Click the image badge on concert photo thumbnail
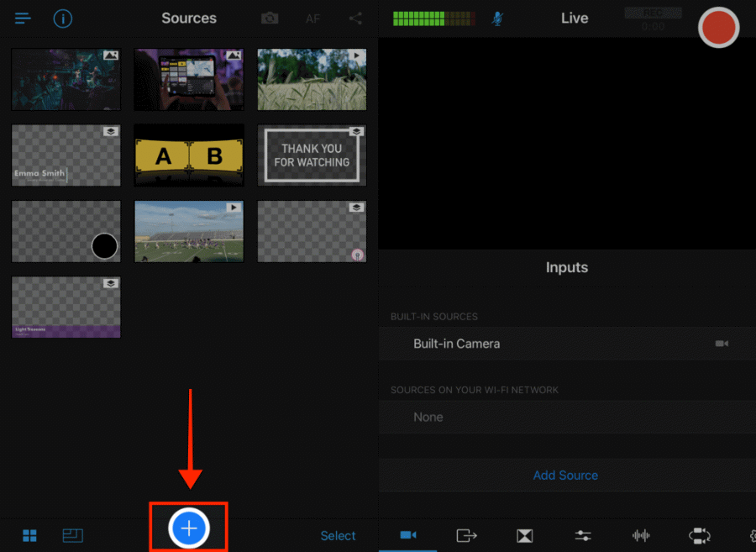This screenshot has height=552, width=756. (110, 55)
